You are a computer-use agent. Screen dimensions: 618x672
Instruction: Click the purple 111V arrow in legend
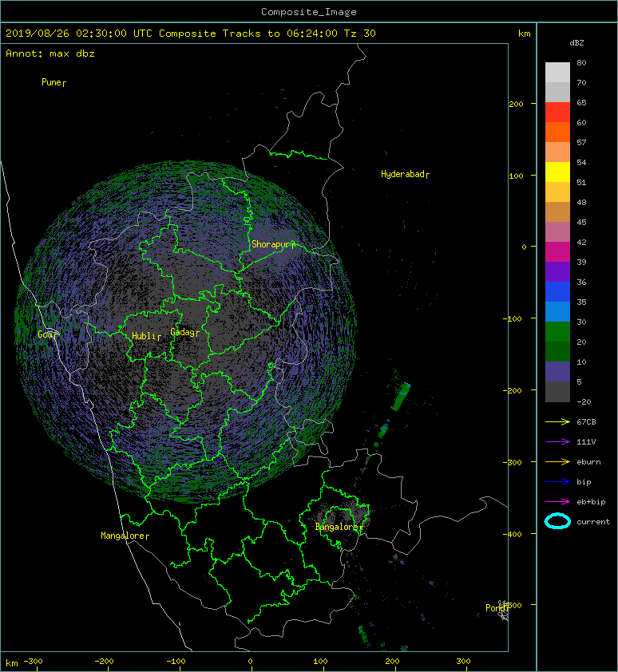point(557,442)
